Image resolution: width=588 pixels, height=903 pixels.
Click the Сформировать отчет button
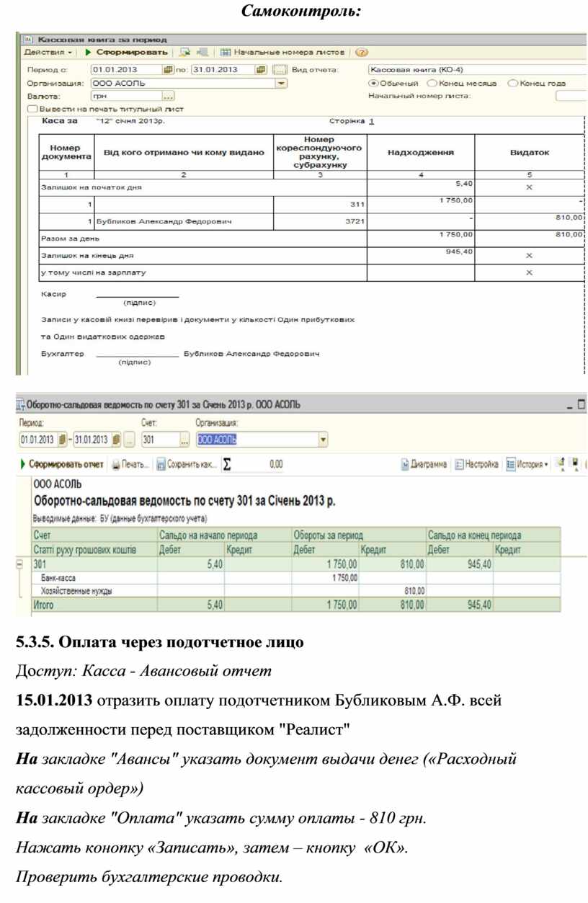[62, 465]
